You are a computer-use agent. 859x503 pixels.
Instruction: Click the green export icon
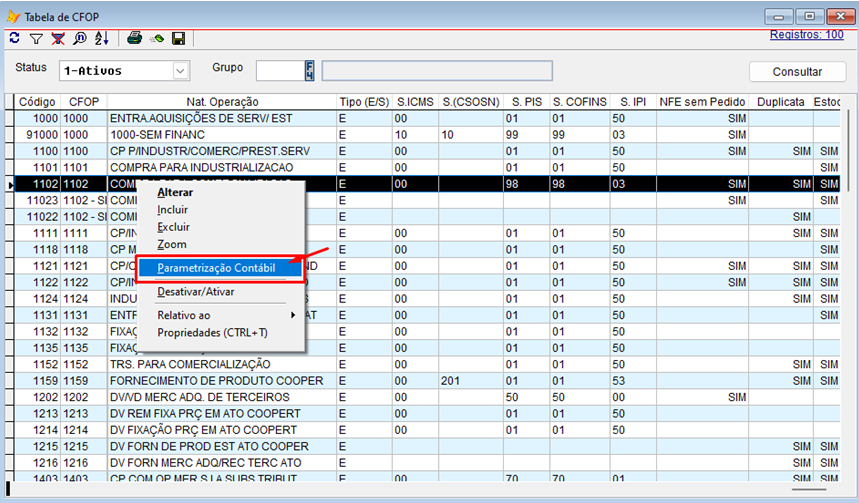pos(156,38)
